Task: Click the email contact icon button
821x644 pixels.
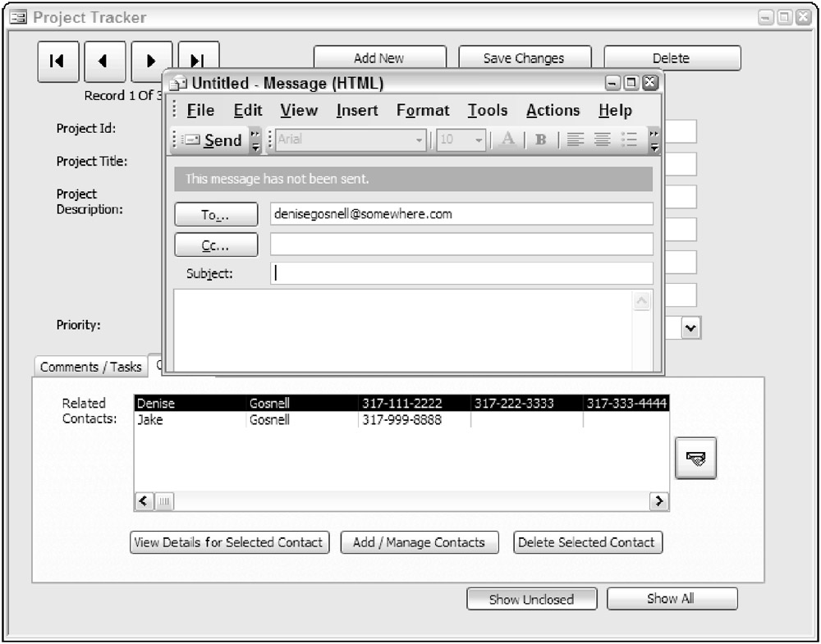Action: (x=695, y=459)
